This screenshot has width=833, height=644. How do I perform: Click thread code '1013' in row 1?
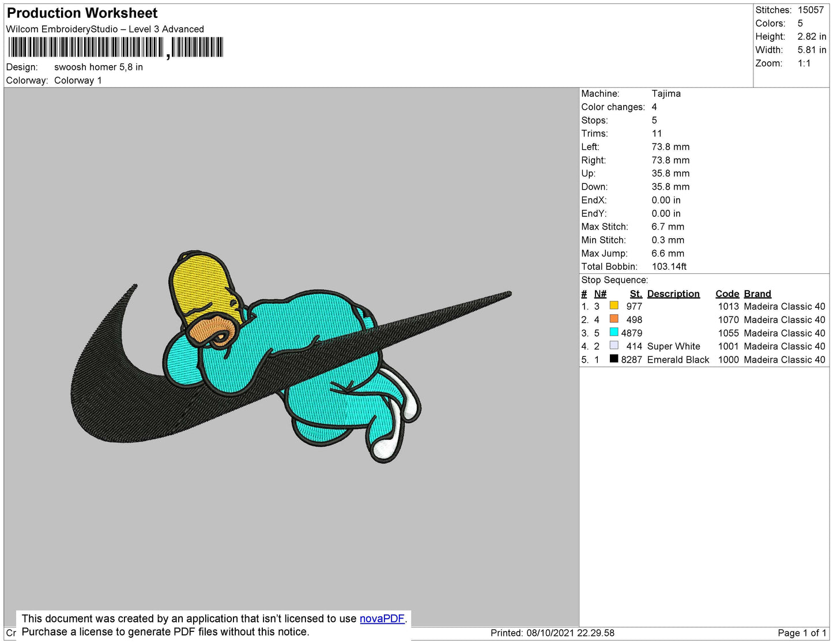point(728,307)
